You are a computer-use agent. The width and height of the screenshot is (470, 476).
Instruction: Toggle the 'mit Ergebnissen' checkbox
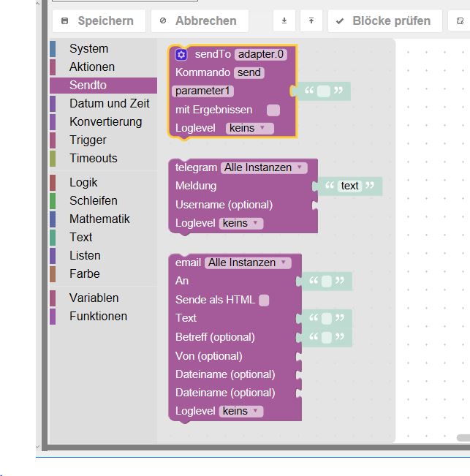(x=273, y=110)
